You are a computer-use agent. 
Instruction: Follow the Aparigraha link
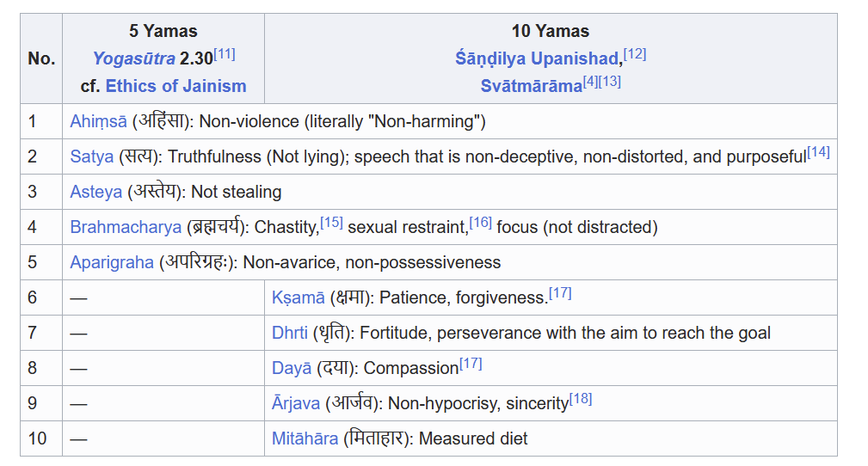112,262
